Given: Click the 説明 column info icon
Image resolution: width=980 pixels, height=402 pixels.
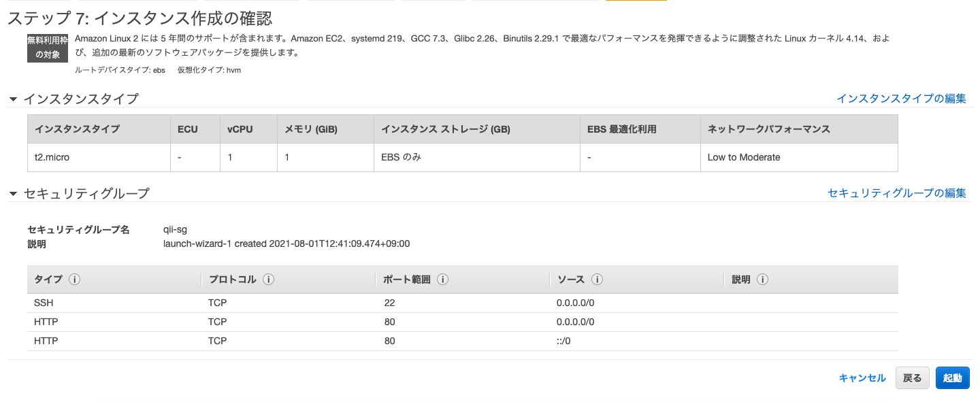Looking at the screenshot, I should [x=762, y=279].
